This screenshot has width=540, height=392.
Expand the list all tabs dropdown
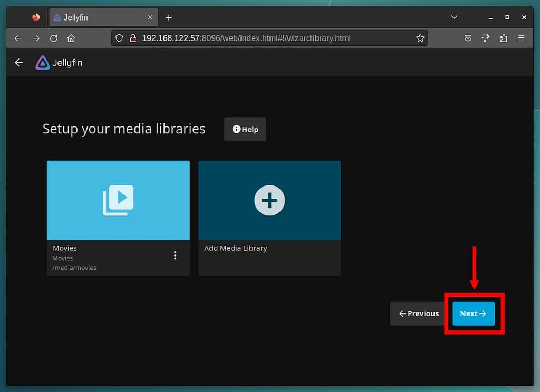[454, 17]
